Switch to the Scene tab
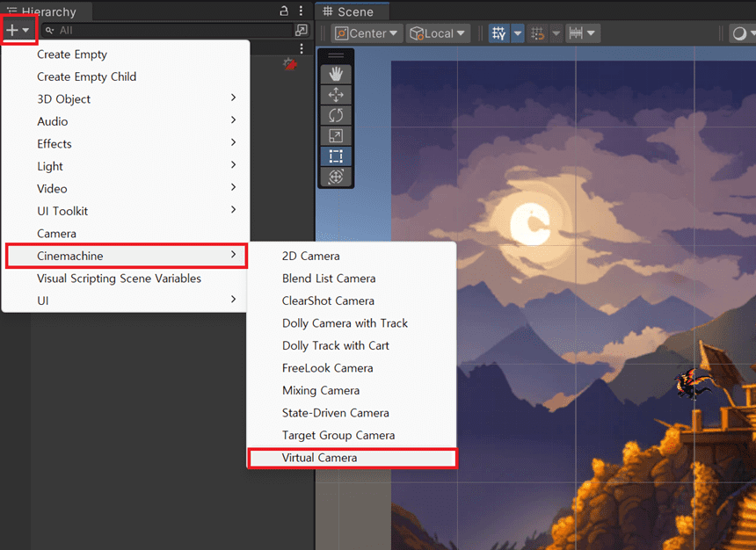The height and width of the screenshot is (550, 756). pos(352,11)
